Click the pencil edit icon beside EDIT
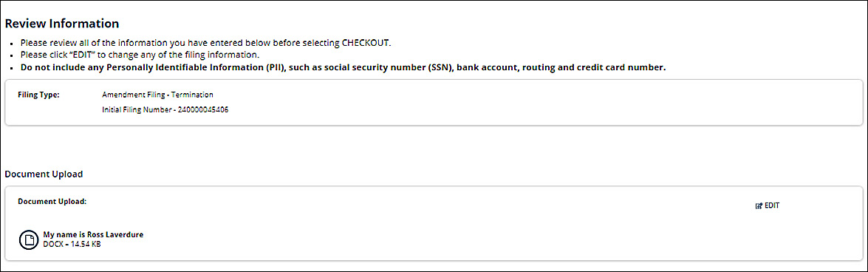 [x=759, y=205]
